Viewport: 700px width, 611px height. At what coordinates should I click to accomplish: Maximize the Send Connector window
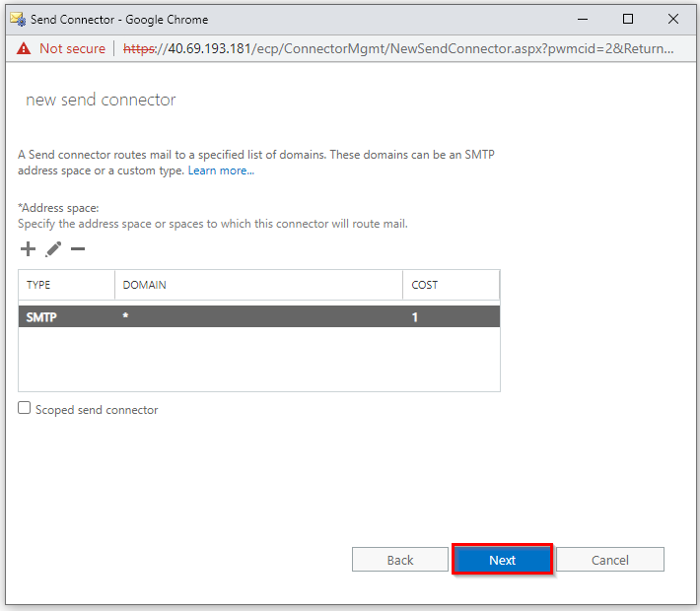click(628, 19)
